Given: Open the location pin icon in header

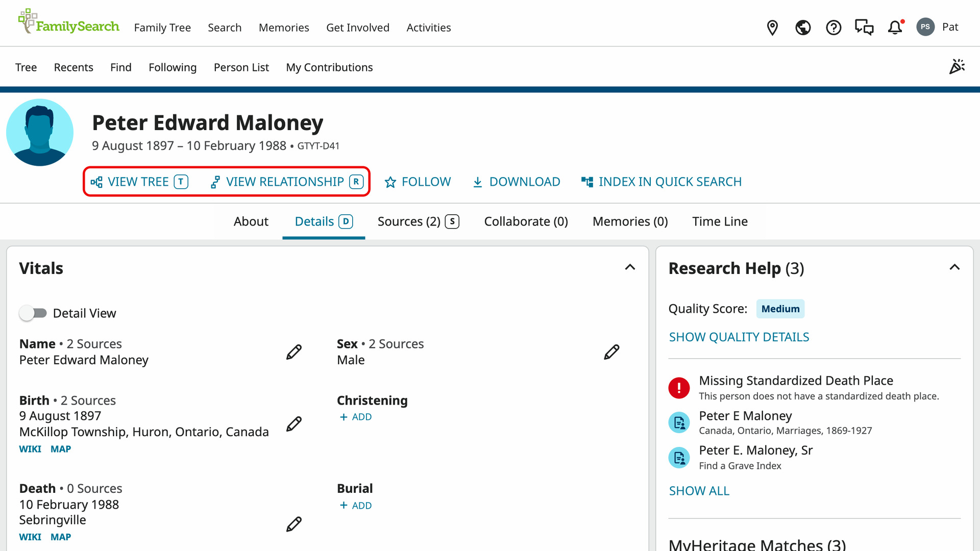Looking at the screenshot, I should pos(772,28).
